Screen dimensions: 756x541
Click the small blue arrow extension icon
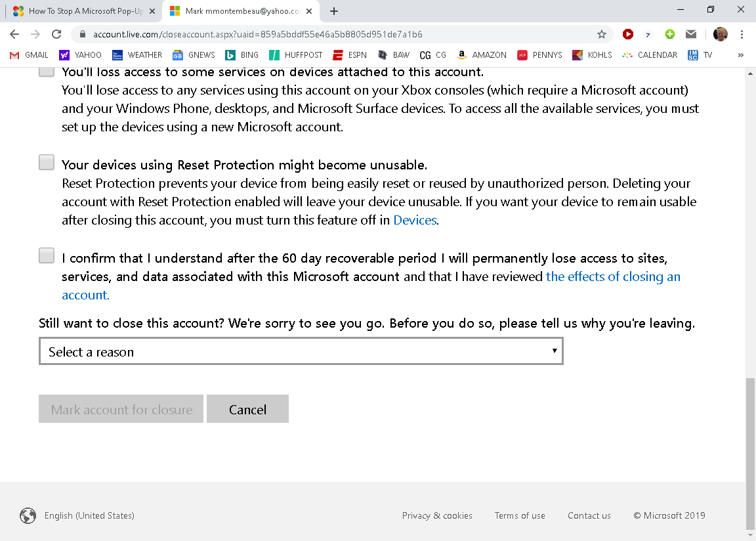pyautogui.click(x=648, y=34)
